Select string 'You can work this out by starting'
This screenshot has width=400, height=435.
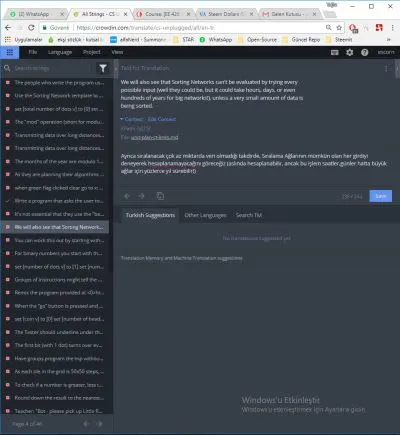tap(56, 240)
